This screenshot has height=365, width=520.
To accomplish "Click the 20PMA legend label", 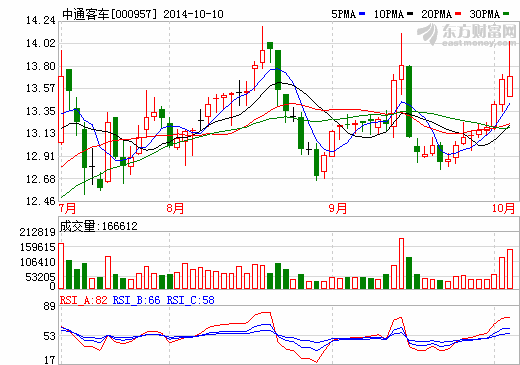I will tap(437, 14).
